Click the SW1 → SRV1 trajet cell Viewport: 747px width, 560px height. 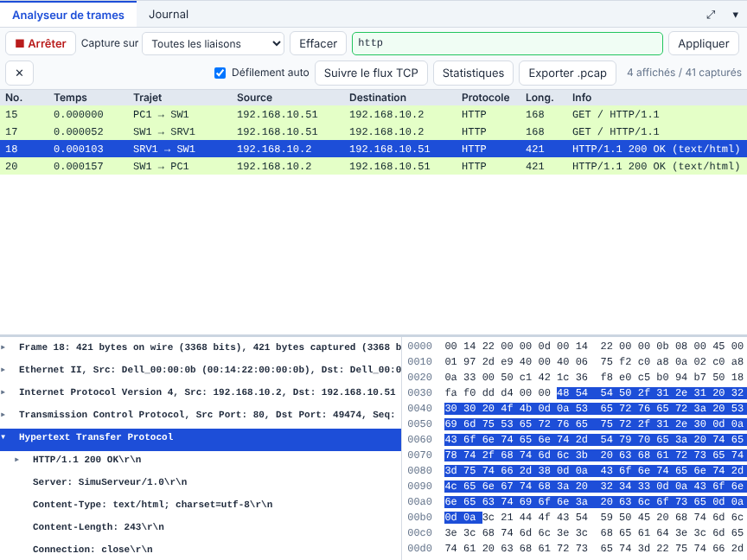coord(164,131)
